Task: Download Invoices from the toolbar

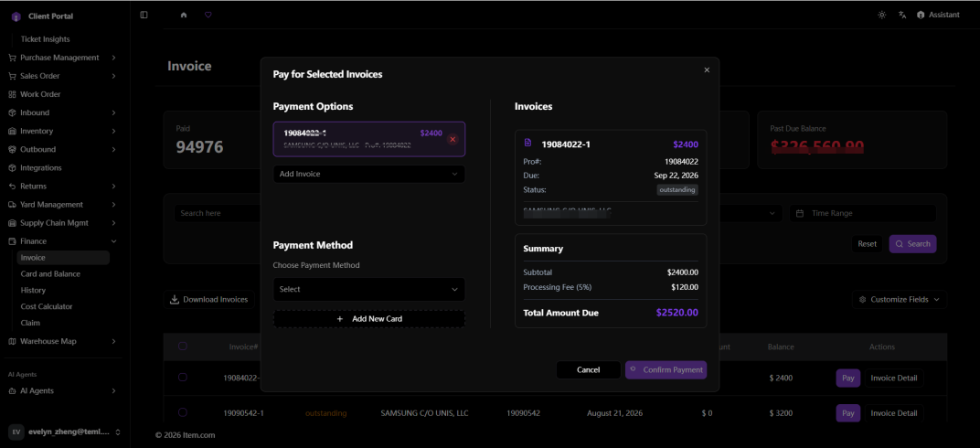Action: [x=209, y=299]
